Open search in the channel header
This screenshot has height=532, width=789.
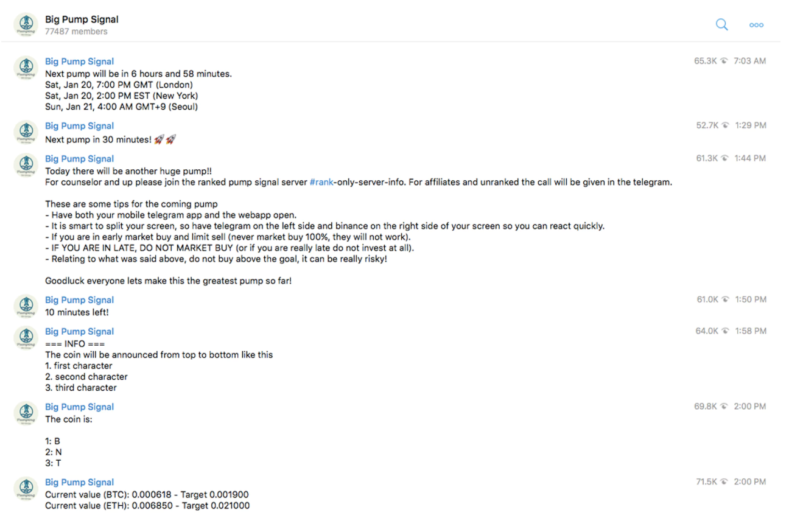[721, 24]
